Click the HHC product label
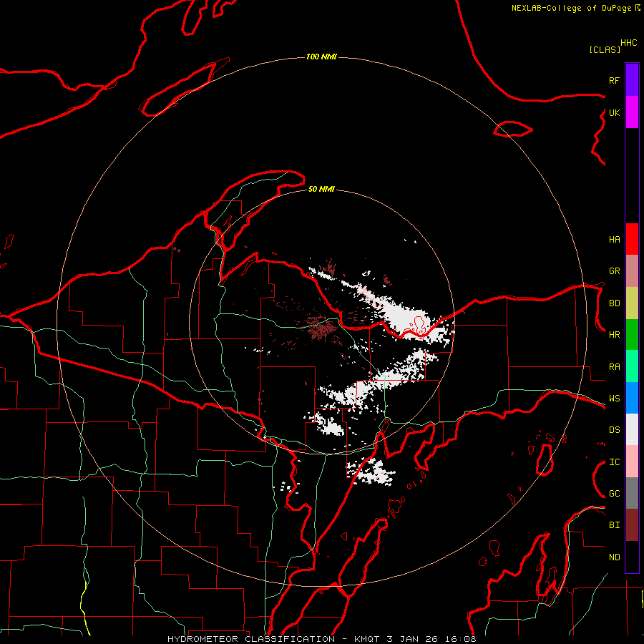This screenshot has height=644, width=644. click(x=629, y=43)
